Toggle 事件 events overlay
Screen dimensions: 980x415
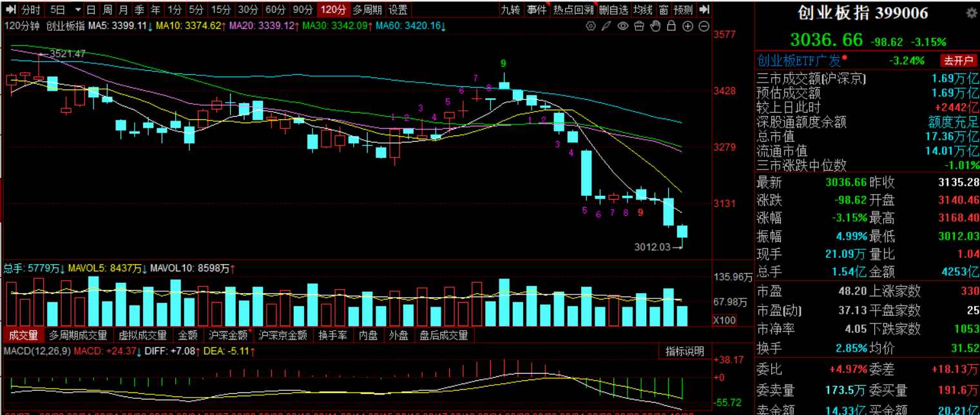[x=537, y=10]
